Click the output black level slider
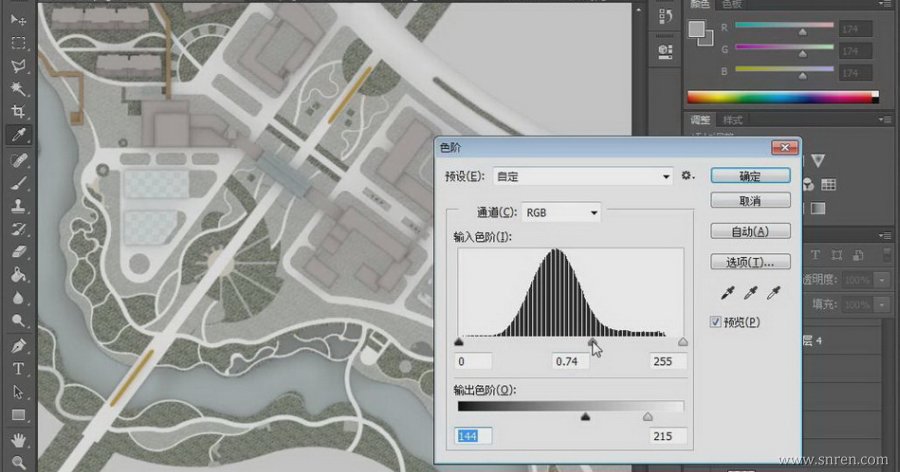 pos(585,417)
